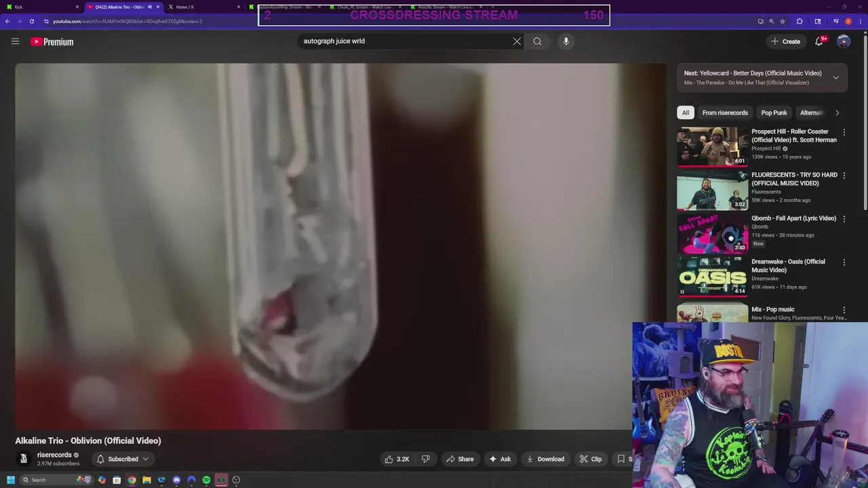Reload the page in Chrome
This screenshot has height=488, width=868.
coord(31,21)
